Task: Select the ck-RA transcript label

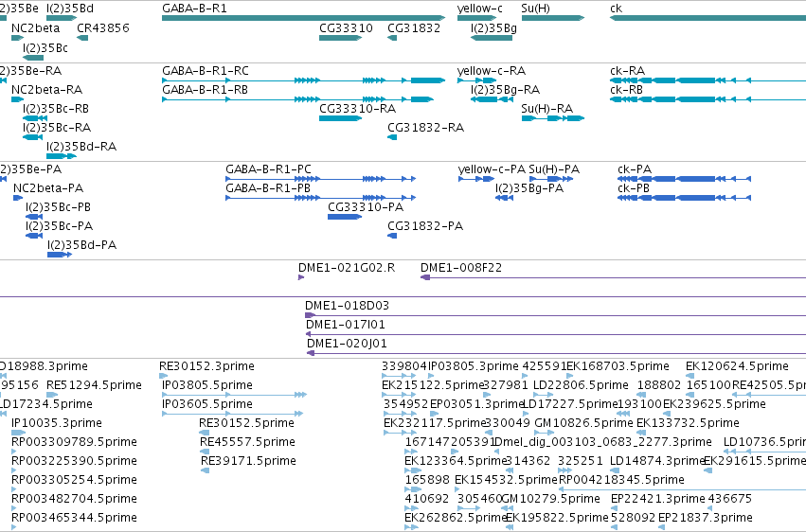Action: pos(627,71)
